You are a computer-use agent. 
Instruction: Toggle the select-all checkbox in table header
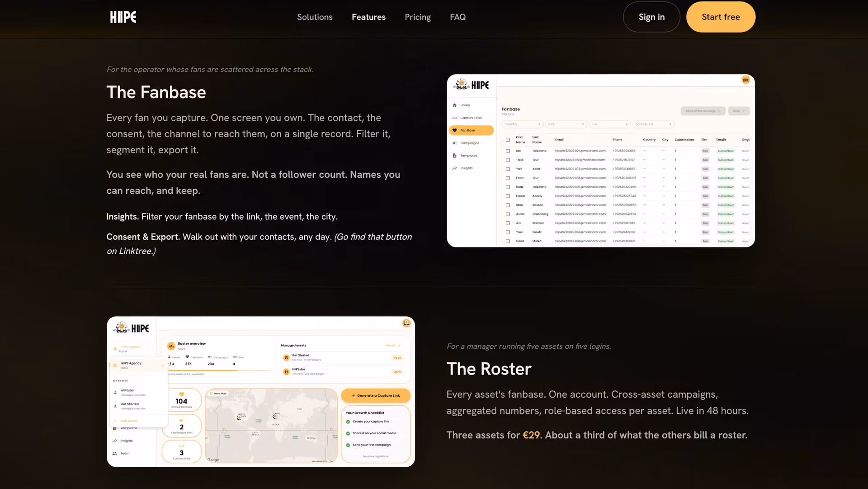508,140
